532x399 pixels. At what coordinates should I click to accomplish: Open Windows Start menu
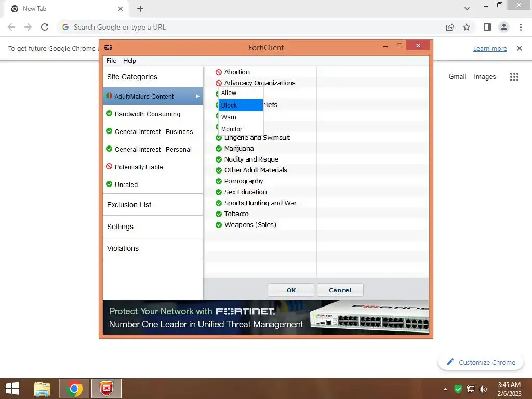tap(12, 389)
